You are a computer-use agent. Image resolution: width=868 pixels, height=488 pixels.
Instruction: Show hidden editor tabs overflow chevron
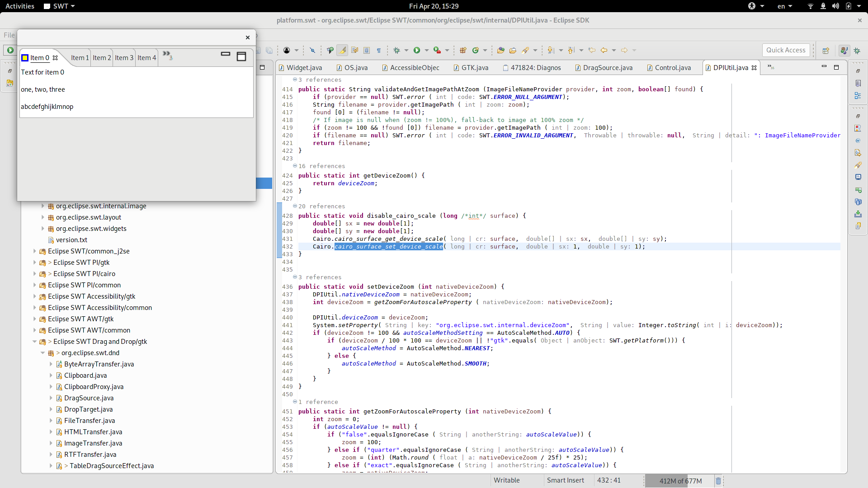(x=771, y=67)
